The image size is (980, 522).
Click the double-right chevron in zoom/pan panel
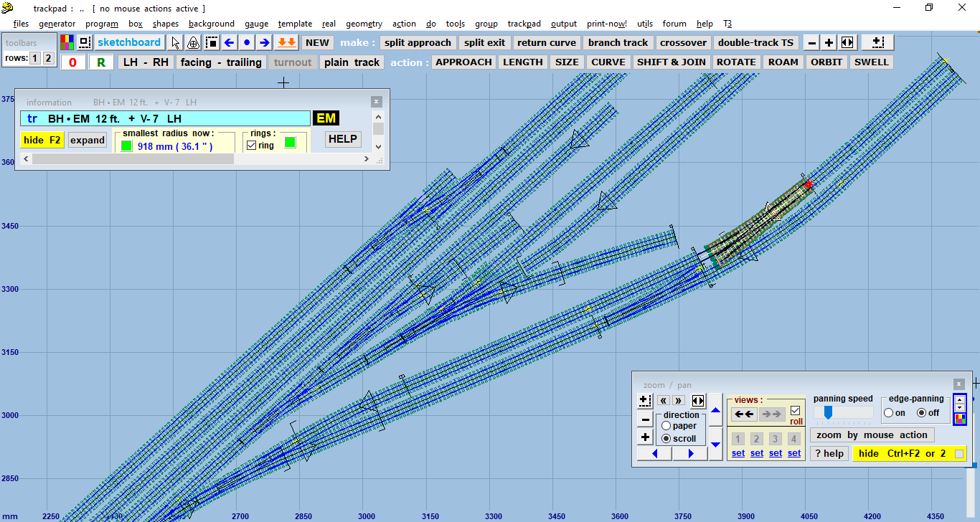pos(679,400)
